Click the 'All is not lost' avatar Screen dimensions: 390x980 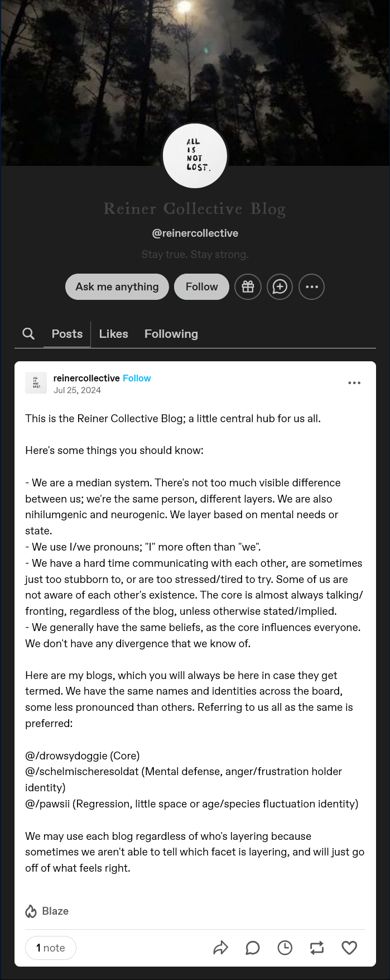[195, 156]
